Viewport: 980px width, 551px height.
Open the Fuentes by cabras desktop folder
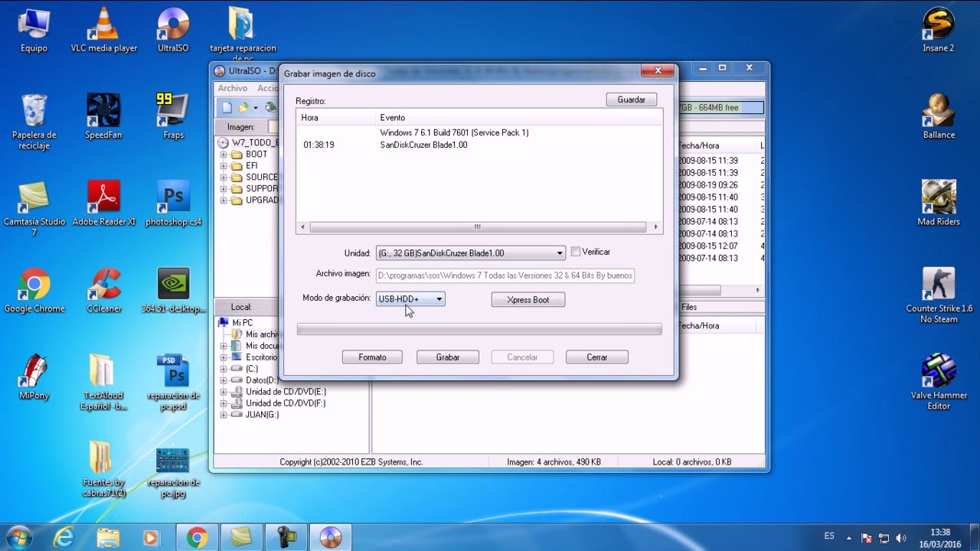[103, 469]
